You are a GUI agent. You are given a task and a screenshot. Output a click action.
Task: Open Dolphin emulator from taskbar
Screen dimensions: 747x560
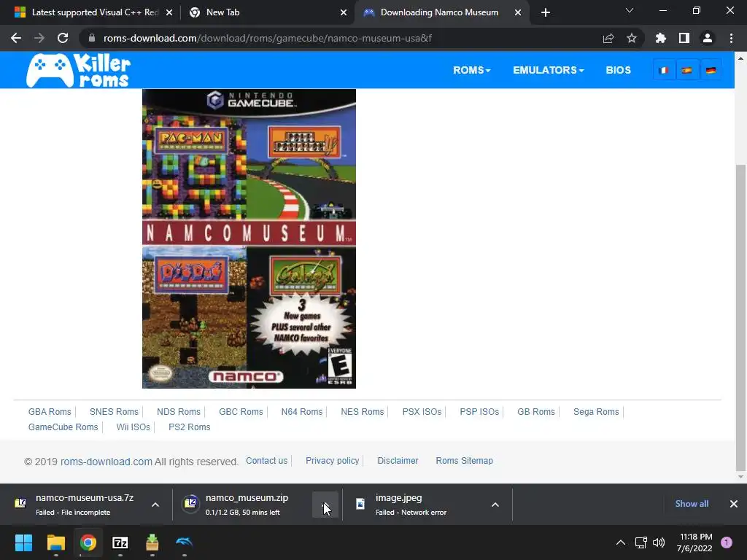pos(185,542)
